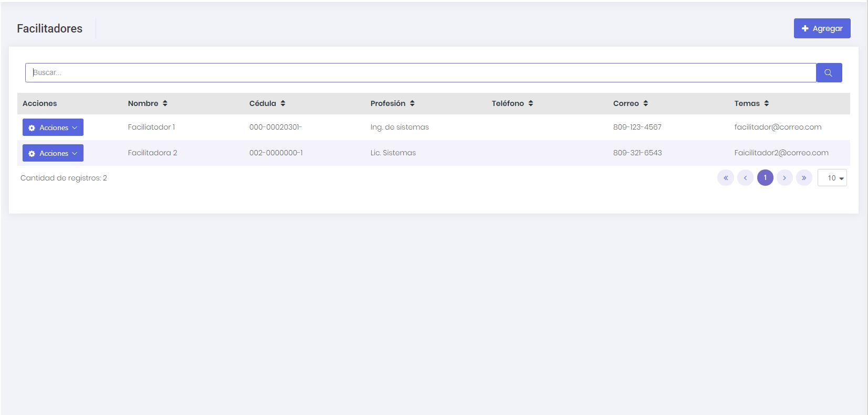This screenshot has width=868, height=415.
Task: Sort table by Temas column arrows
Action: 767,103
